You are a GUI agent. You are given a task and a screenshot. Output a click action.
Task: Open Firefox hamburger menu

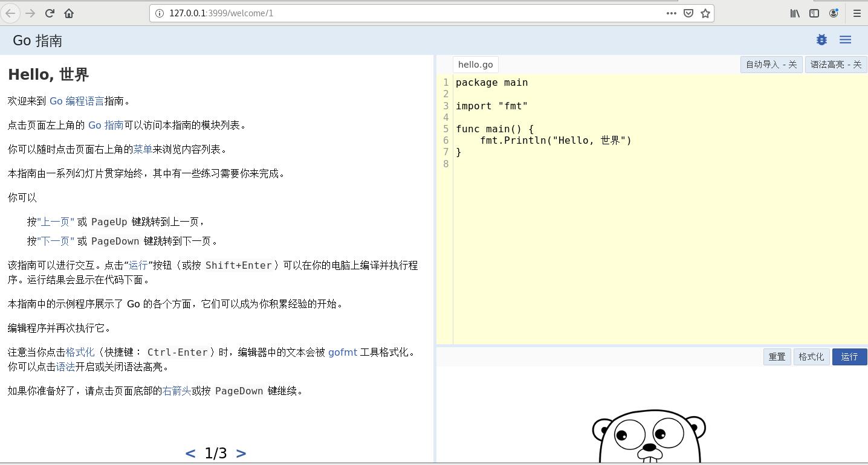click(857, 13)
